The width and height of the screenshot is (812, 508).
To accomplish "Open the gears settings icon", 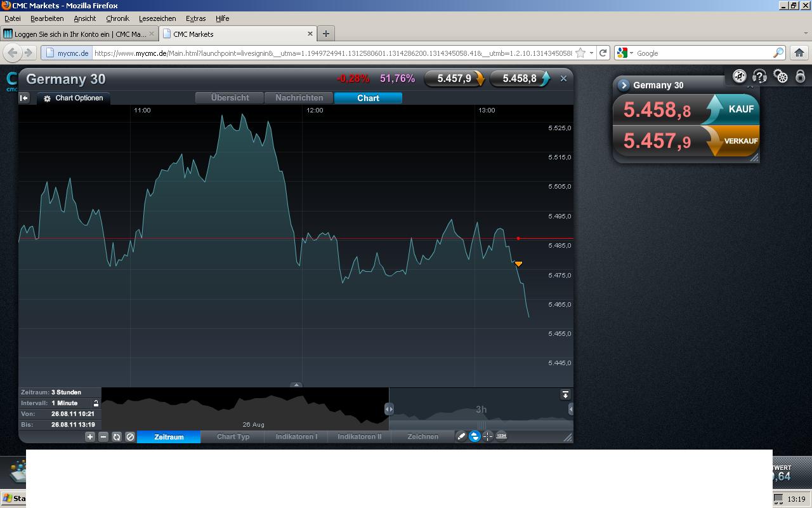I will (781, 76).
